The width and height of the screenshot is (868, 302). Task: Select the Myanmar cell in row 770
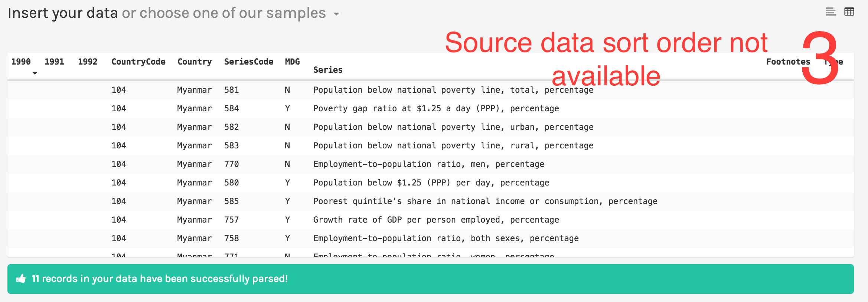pyautogui.click(x=194, y=164)
